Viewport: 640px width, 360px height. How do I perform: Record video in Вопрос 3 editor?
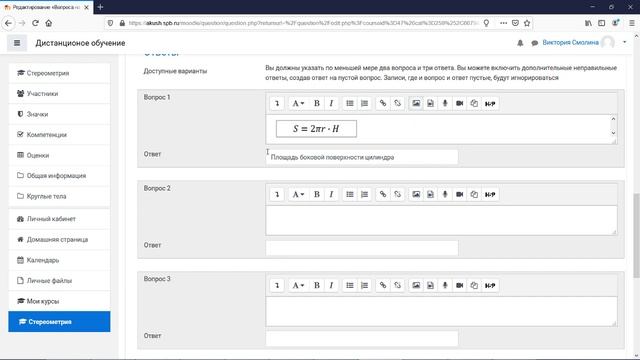click(460, 286)
